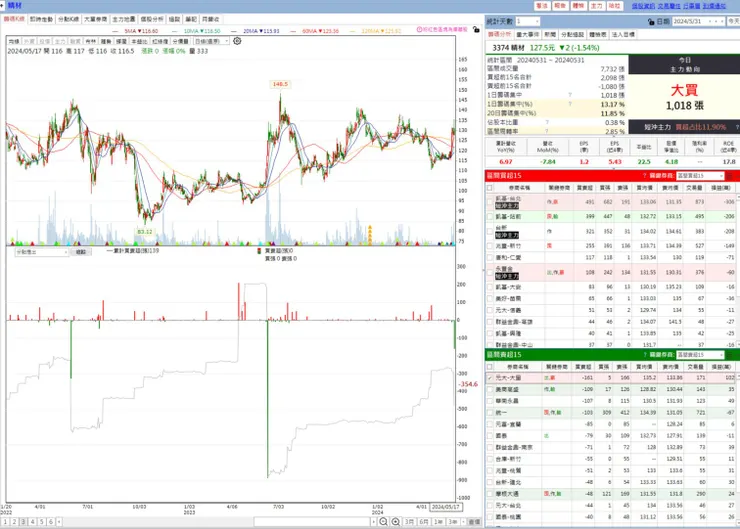The width and height of the screenshot is (740, 529).
Task: Click the plus icon beside the 精材 title
Action: coord(2,5)
